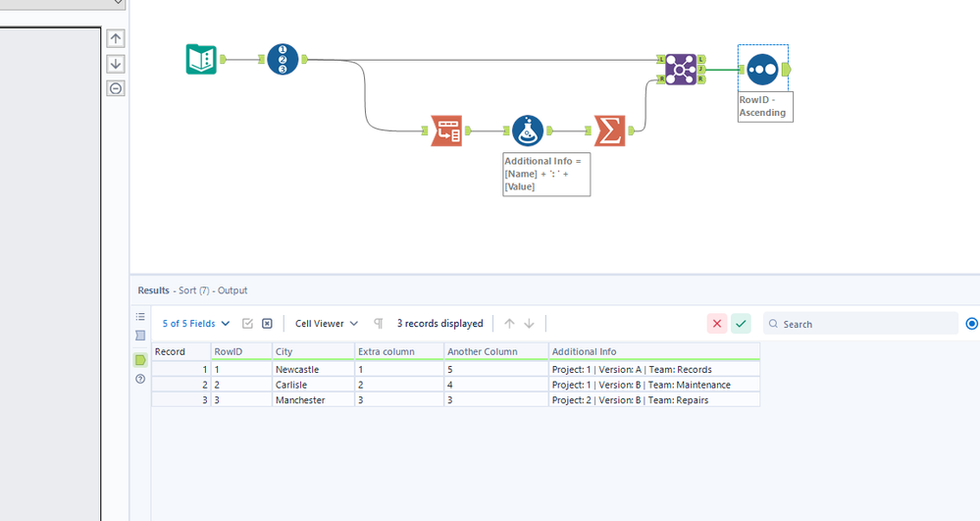Select the Transpose tool node
Image resolution: width=980 pixels, height=521 pixels.
(446, 130)
